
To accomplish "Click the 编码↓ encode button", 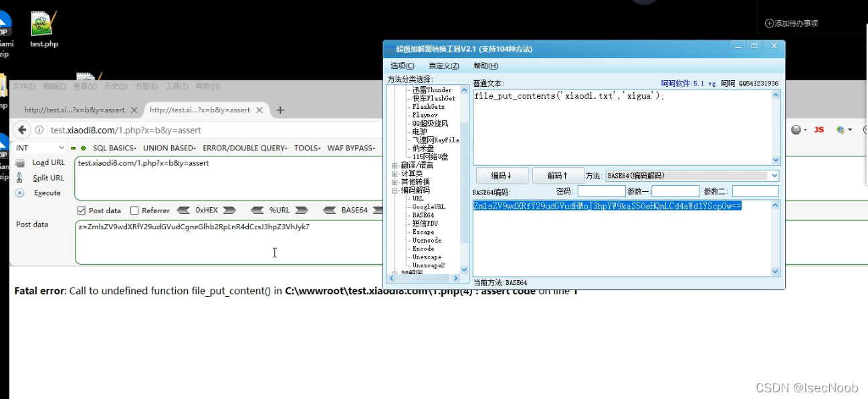I will point(502,176).
